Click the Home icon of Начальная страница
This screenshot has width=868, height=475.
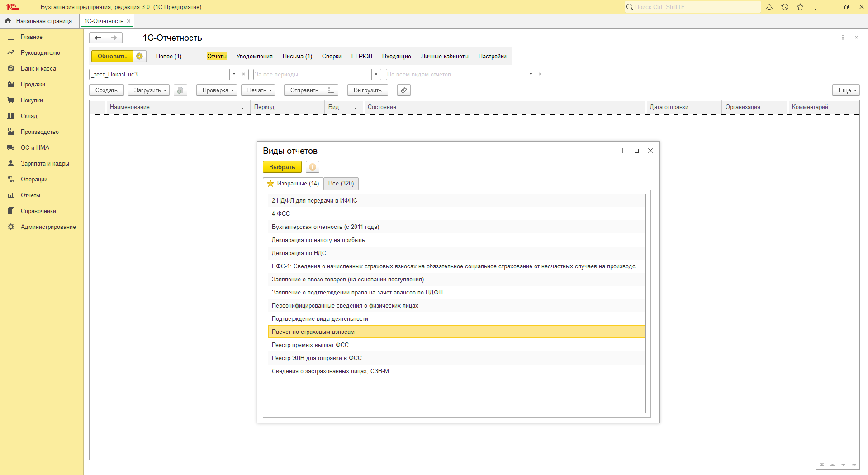[x=8, y=21]
